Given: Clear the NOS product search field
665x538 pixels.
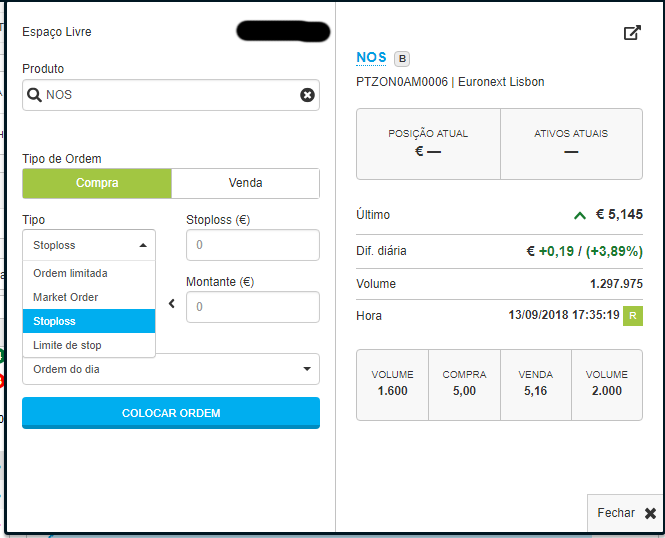Looking at the screenshot, I should pyautogui.click(x=307, y=95).
